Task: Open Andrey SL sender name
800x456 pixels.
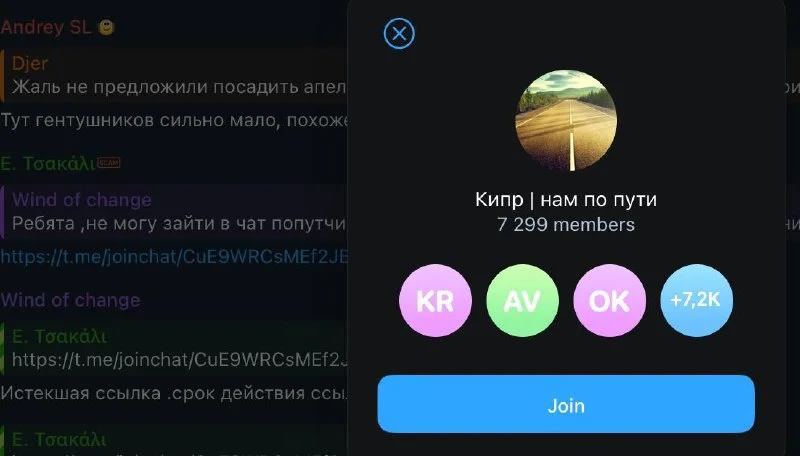Action: click(46, 27)
